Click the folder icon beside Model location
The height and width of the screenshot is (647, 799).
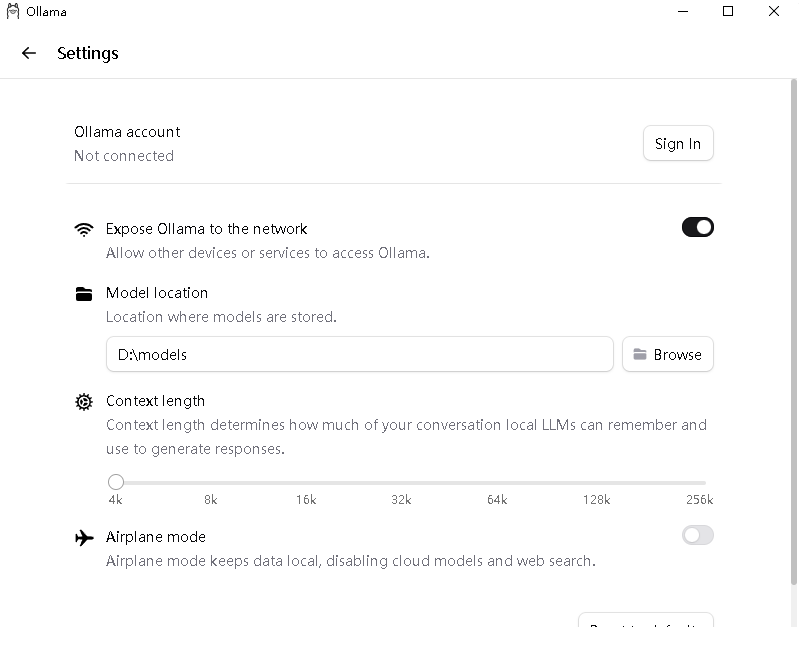pos(84,293)
